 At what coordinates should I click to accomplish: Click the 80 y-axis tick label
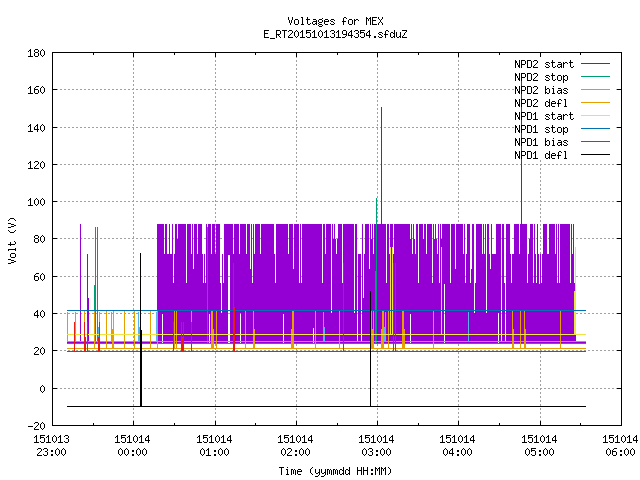[39, 239]
